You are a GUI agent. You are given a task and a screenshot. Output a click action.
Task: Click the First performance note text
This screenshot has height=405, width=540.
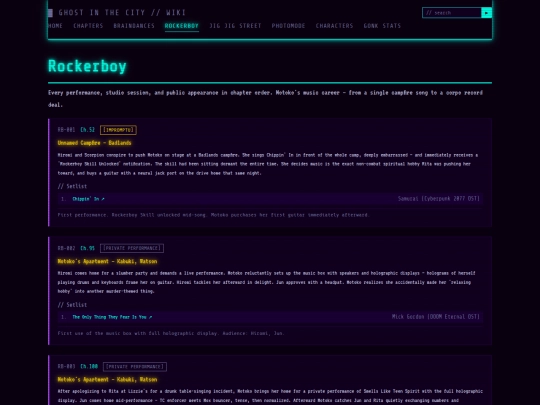pyautogui.click(x=213, y=215)
